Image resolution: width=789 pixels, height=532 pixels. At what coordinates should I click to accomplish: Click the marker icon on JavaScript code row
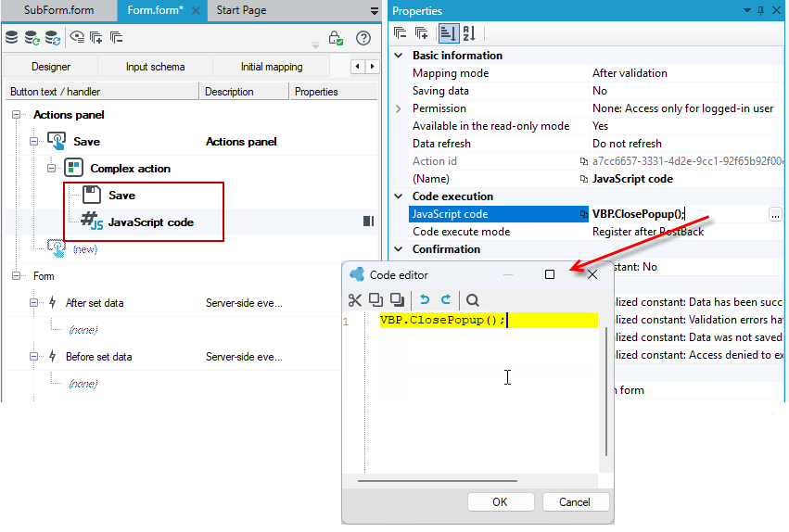pyautogui.click(x=368, y=222)
